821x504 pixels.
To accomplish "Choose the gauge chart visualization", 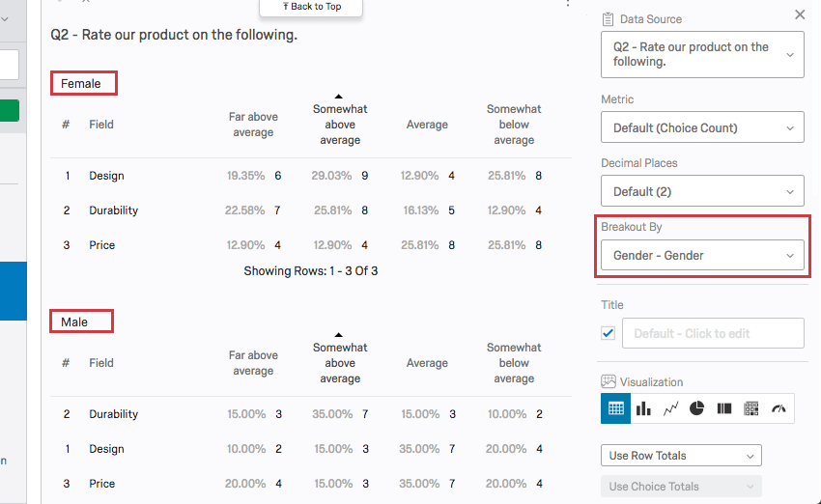I will pos(779,408).
